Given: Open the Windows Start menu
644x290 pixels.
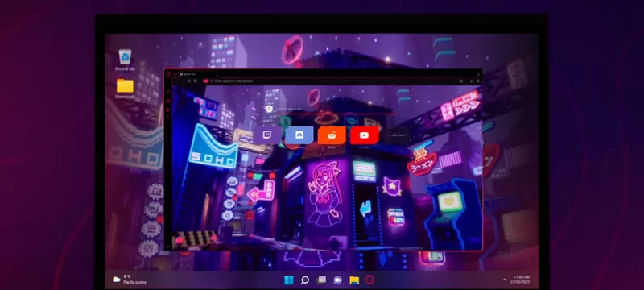Looking at the screenshot, I should click(x=289, y=280).
